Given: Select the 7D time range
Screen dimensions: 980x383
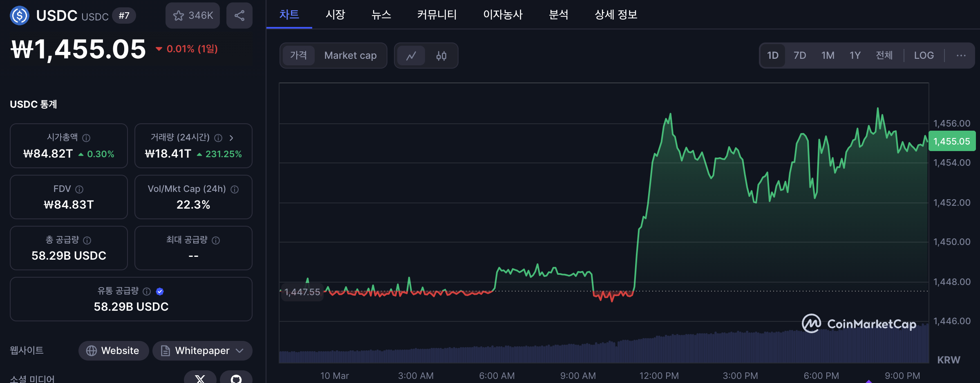Looking at the screenshot, I should (800, 56).
